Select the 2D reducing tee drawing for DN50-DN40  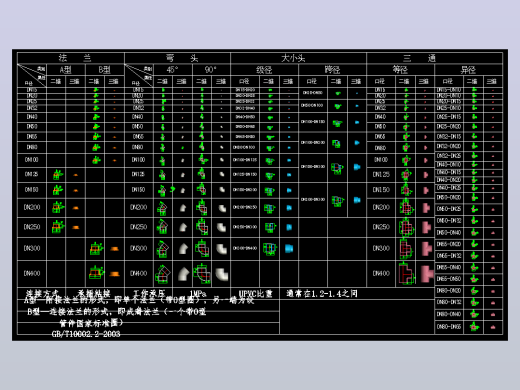tap(474, 232)
